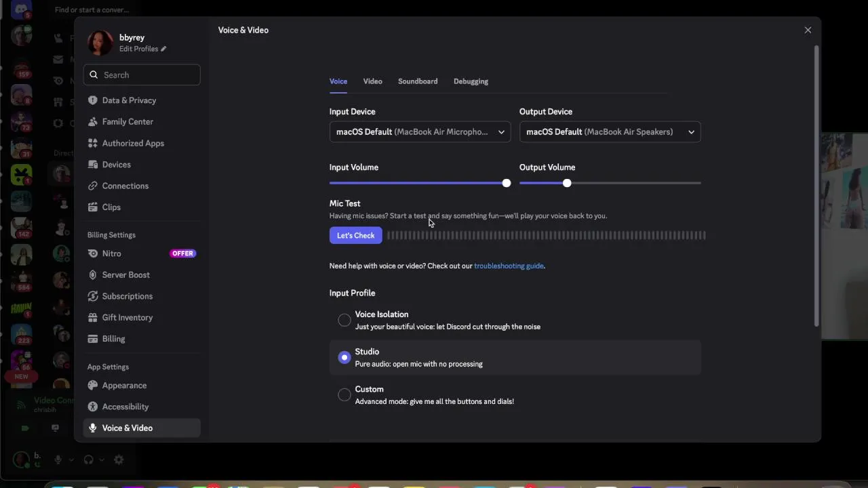The height and width of the screenshot is (488, 868).
Task: Close the settings window with X
Action: tap(808, 30)
